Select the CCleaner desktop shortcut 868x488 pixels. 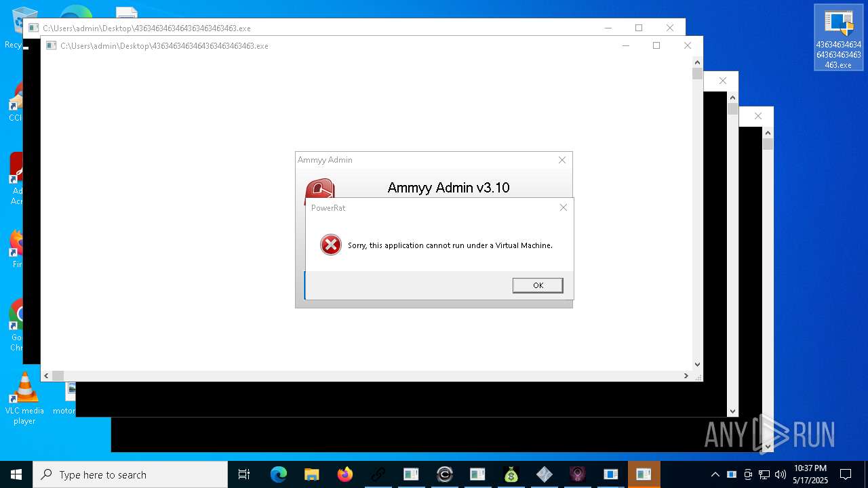pyautogui.click(x=15, y=102)
